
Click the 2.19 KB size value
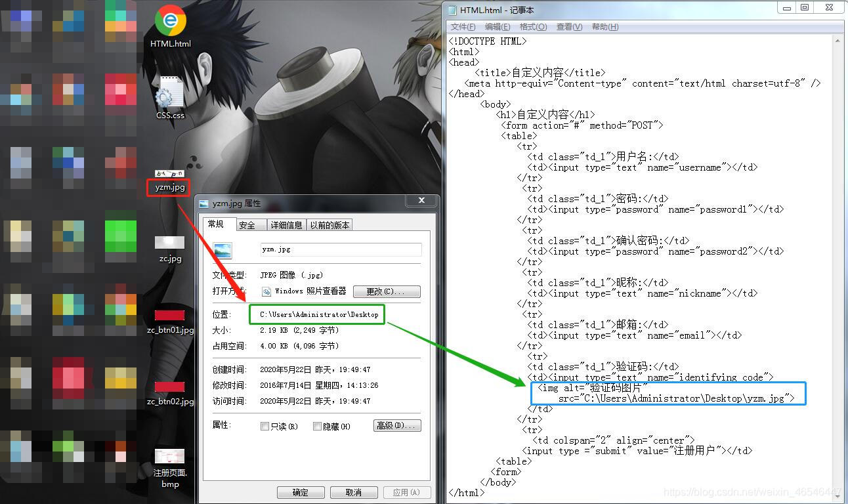[x=299, y=331]
